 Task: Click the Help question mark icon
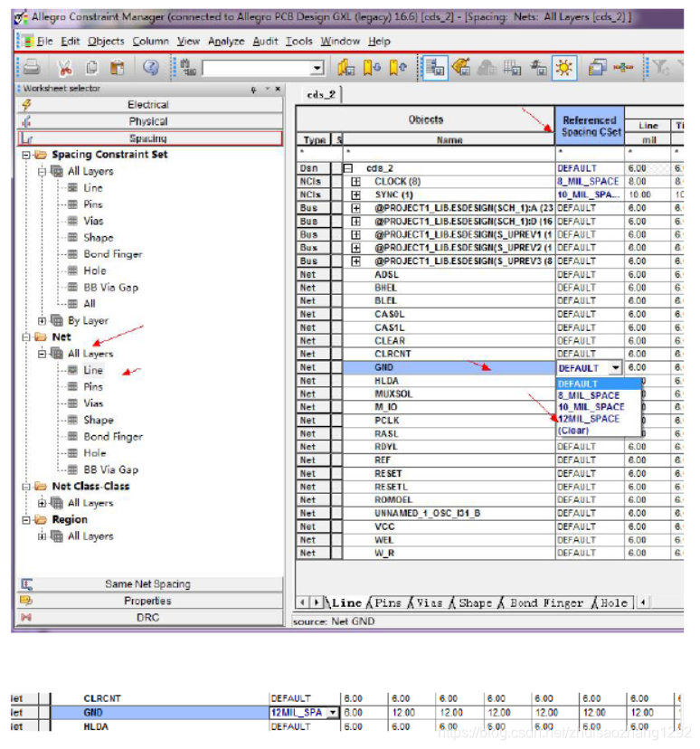pos(151,67)
